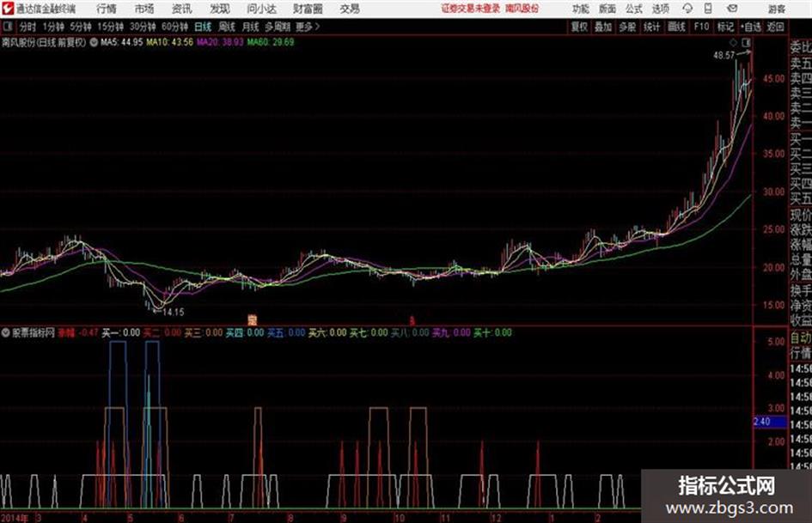This screenshot has width=812, height=523.
Task: Click the 画线 drawing toolbar button
Action: (x=676, y=27)
